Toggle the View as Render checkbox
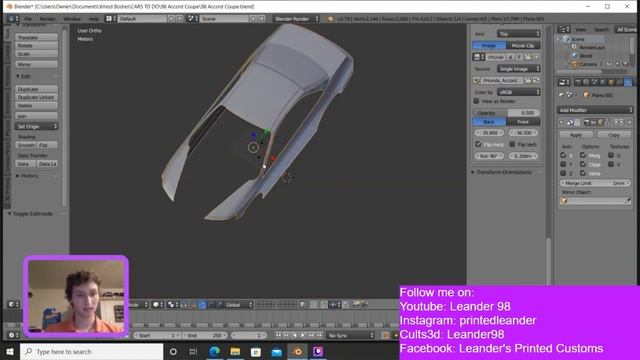Image resolution: width=640 pixels, height=360 pixels. click(476, 101)
